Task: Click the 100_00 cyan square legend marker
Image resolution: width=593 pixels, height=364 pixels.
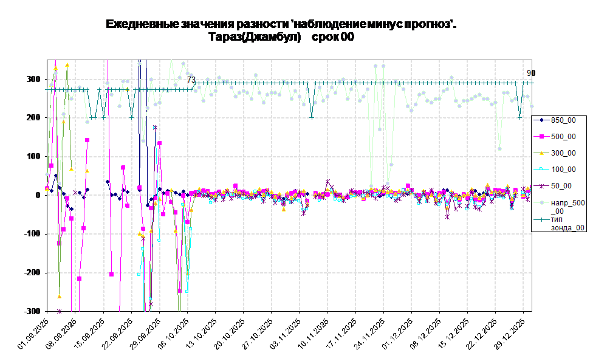Action: (541, 170)
